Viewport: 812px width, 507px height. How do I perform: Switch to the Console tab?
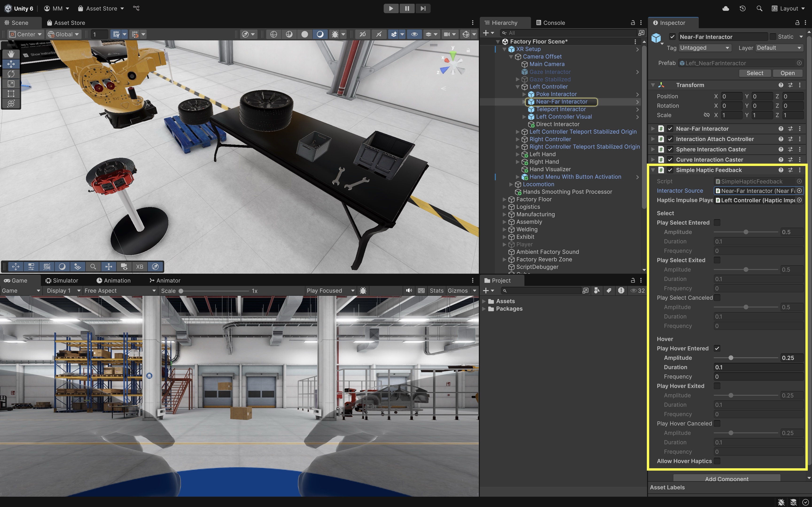tap(550, 23)
